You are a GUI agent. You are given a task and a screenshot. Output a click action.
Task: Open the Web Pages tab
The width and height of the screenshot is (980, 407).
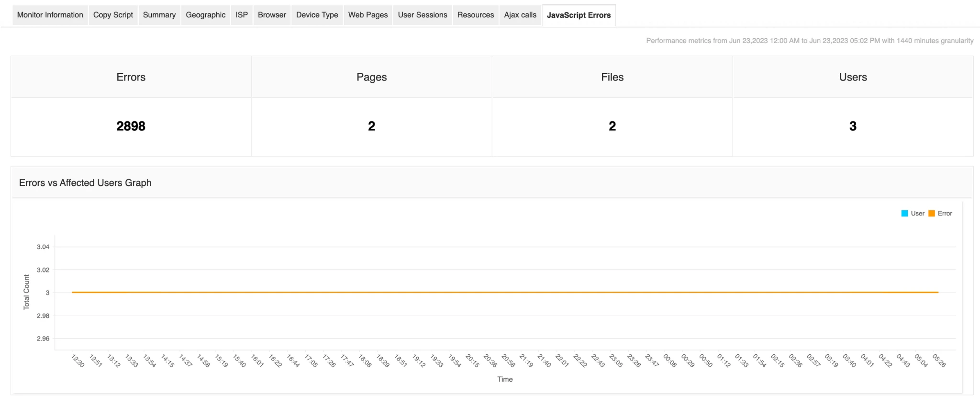(368, 15)
